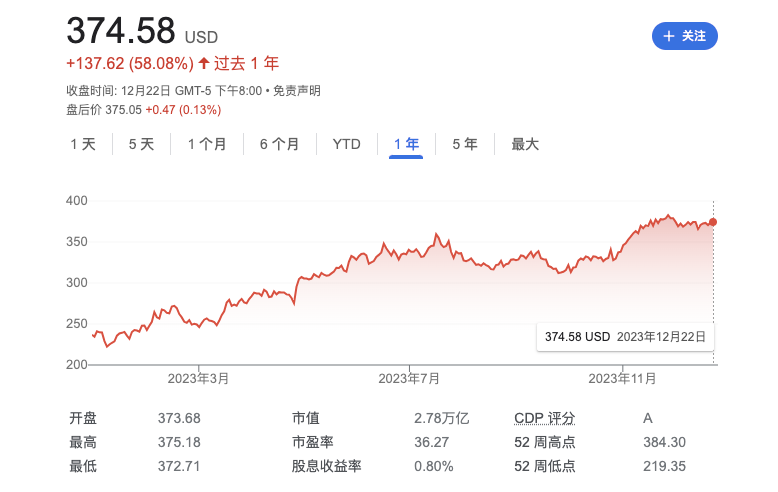Click the plus icon on the 关注 button
778x492 pixels.
pos(669,36)
